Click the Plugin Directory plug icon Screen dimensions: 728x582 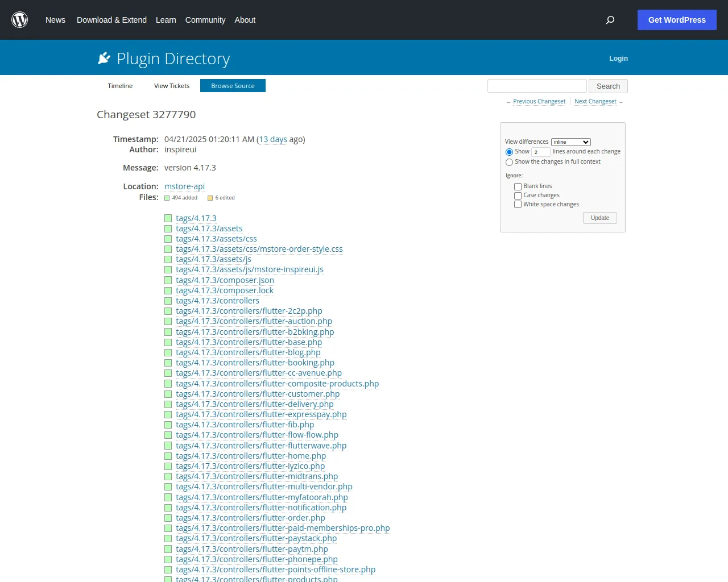(x=104, y=58)
